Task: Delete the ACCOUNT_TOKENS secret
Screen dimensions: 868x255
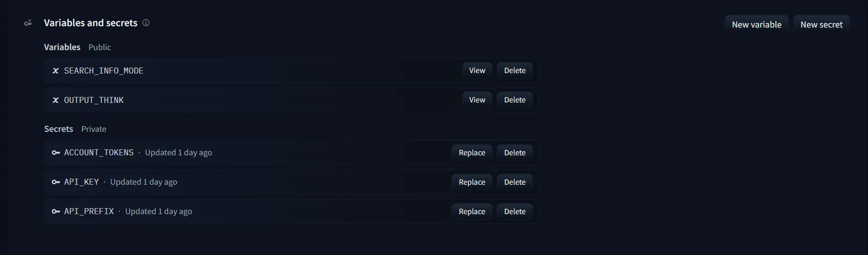Action: [x=515, y=153]
